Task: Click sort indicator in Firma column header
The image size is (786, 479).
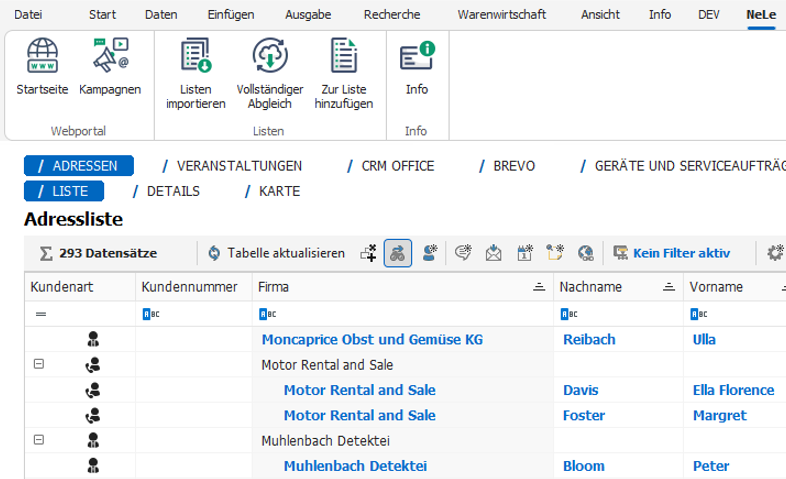Action: (x=539, y=287)
